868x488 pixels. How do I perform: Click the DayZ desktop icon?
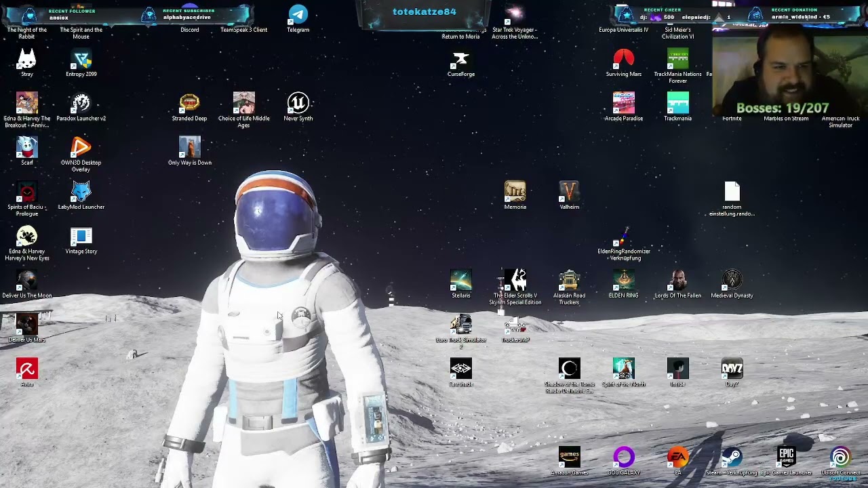tap(732, 369)
